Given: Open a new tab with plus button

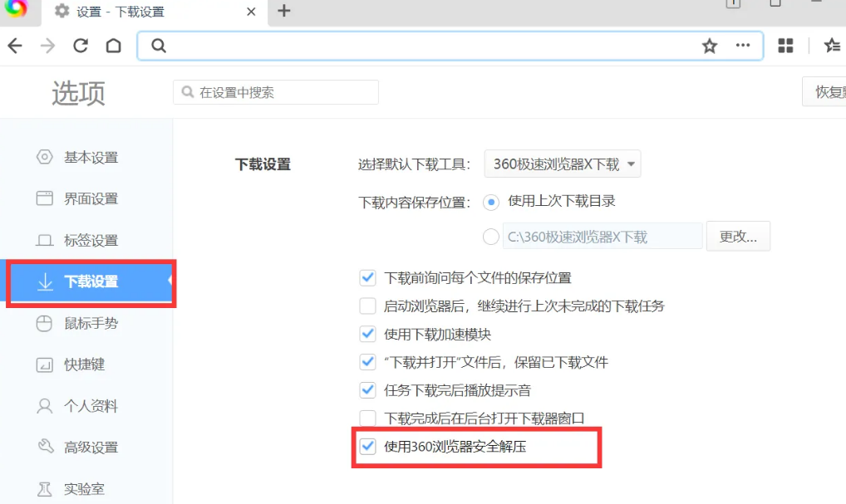Looking at the screenshot, I should point(283,11).
